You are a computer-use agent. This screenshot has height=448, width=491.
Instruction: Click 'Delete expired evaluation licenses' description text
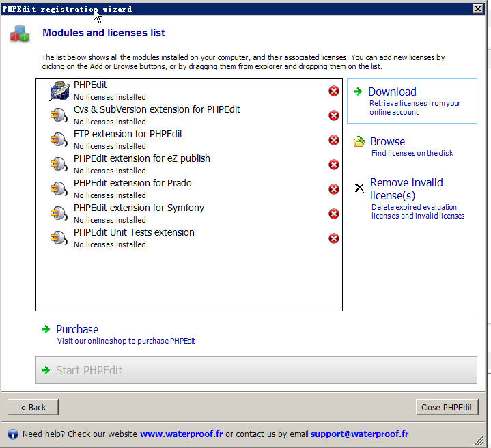pyautogui.click(x=418, y=211)
